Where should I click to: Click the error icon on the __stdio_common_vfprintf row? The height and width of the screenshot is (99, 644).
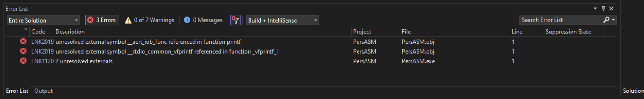click(23, 51)
